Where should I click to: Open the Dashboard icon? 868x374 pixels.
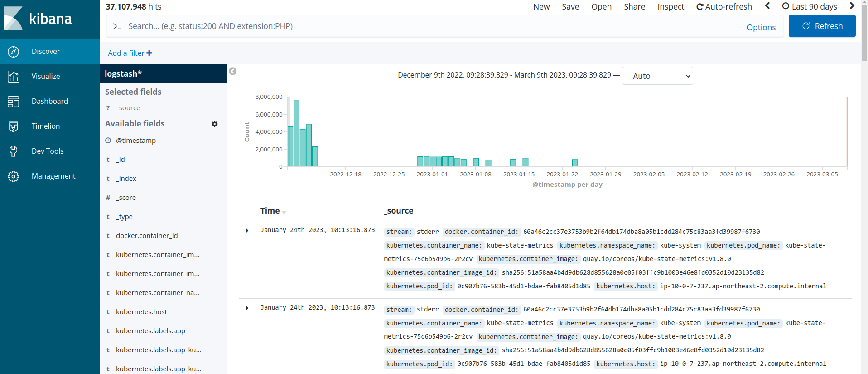click(14, 102)
